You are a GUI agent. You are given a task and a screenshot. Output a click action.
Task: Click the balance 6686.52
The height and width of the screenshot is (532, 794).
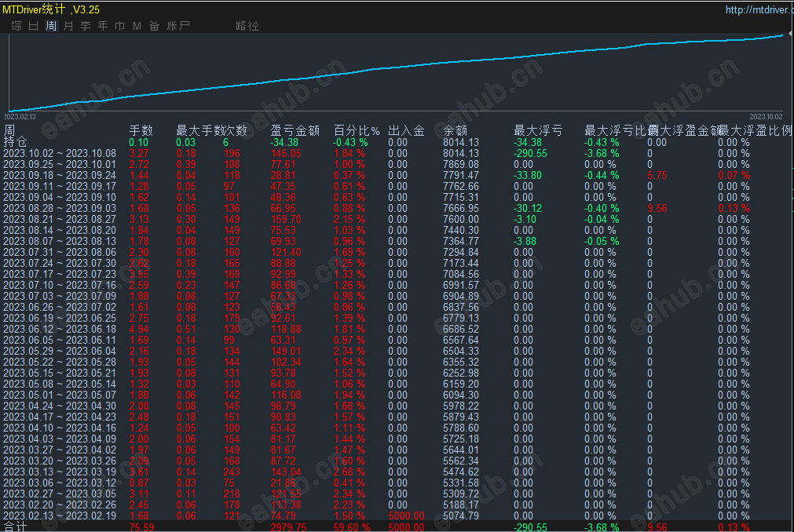click(461, 329)
